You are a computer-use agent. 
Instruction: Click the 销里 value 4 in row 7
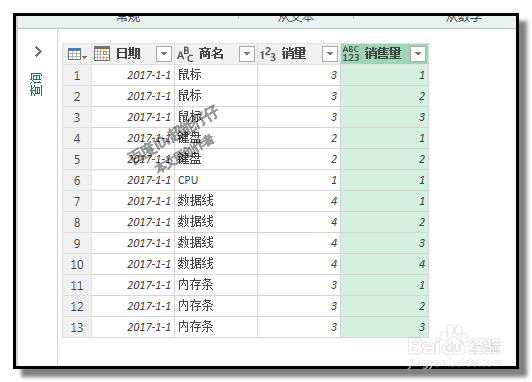pos(299,202)
